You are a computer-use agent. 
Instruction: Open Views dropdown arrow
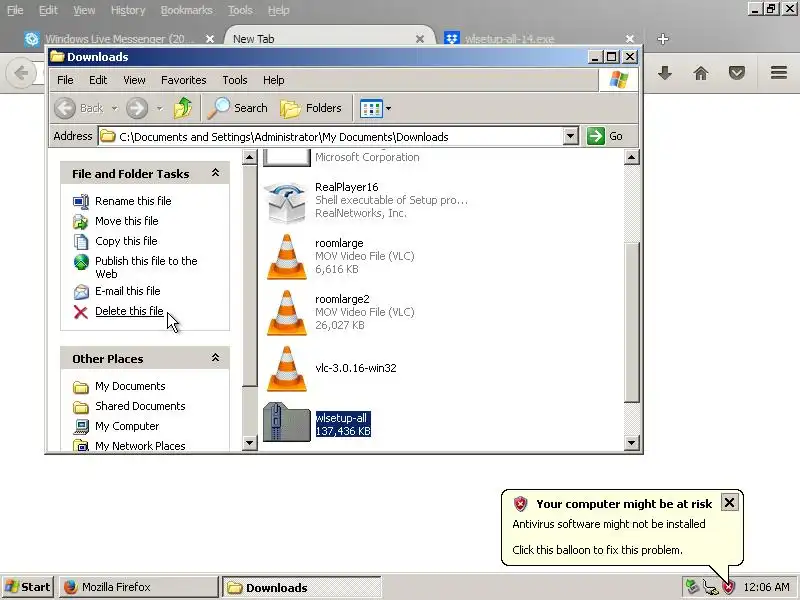coord(388,108)
